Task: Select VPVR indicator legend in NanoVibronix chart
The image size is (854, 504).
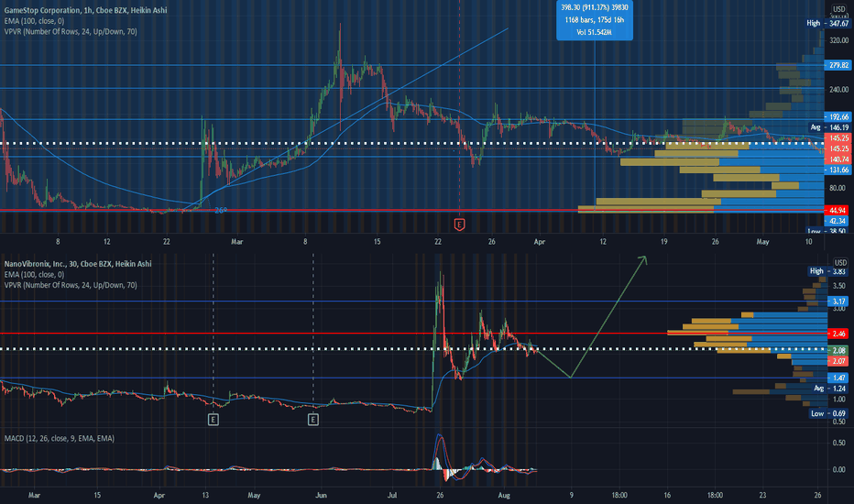Action: pos(71,285)
